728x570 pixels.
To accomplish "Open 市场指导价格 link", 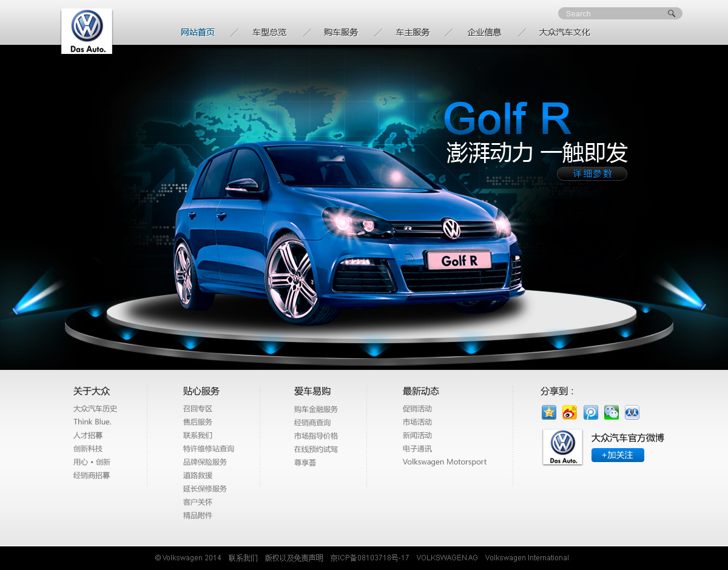I will pyautogui.click(x=316, y=436).
